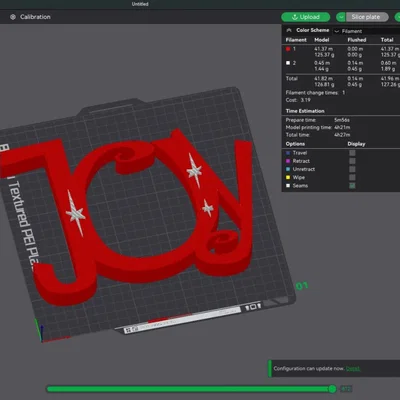Open the configuration update Detail link
This screenshot has width=400, height=400.
click(353, 369)
